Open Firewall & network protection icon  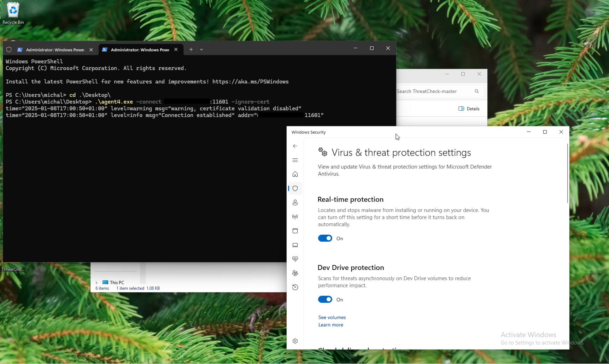coord(295,217)
